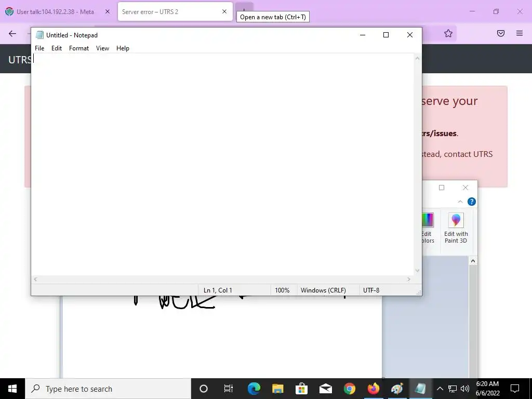Close the Server error – UTRS 2 tab
The height and width of the screenshot is (399, 532).
[224, 11]
